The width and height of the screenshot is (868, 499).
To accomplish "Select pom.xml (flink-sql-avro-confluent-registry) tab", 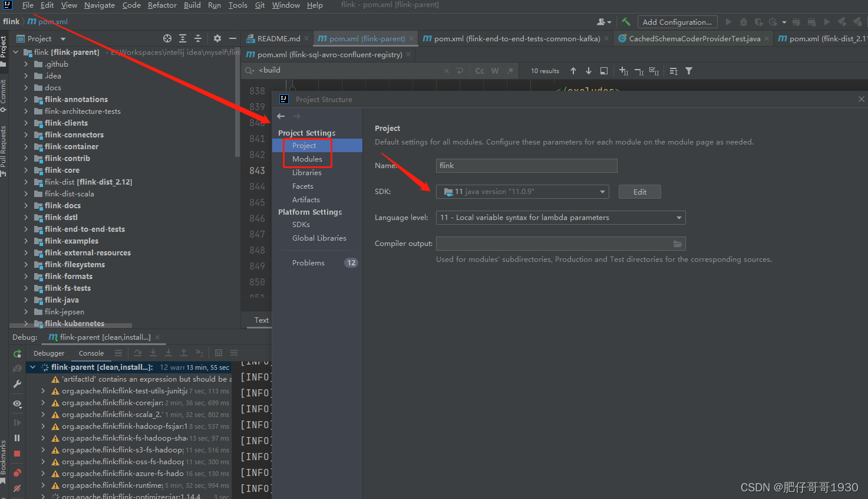I will 330,55.
